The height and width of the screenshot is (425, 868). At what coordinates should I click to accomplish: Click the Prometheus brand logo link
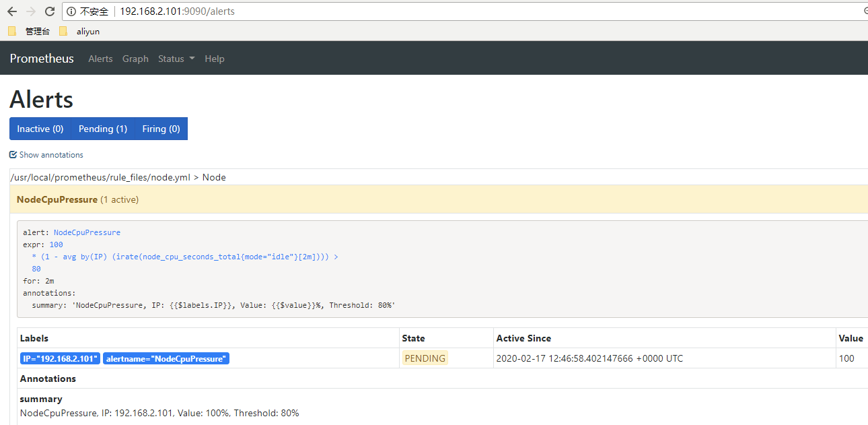42,59
